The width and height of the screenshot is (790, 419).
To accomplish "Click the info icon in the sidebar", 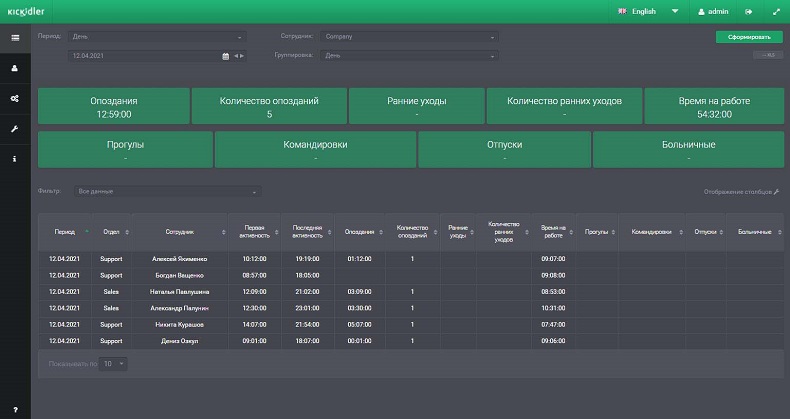I will coord(15,159).
